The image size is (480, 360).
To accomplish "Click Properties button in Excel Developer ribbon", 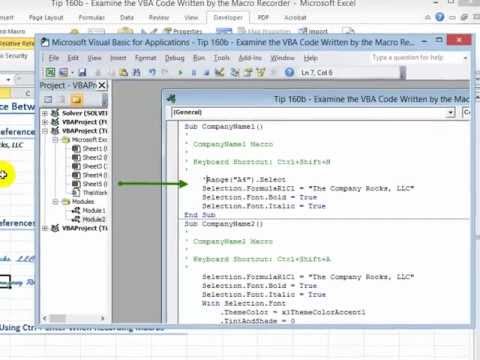I will (183, 31).
